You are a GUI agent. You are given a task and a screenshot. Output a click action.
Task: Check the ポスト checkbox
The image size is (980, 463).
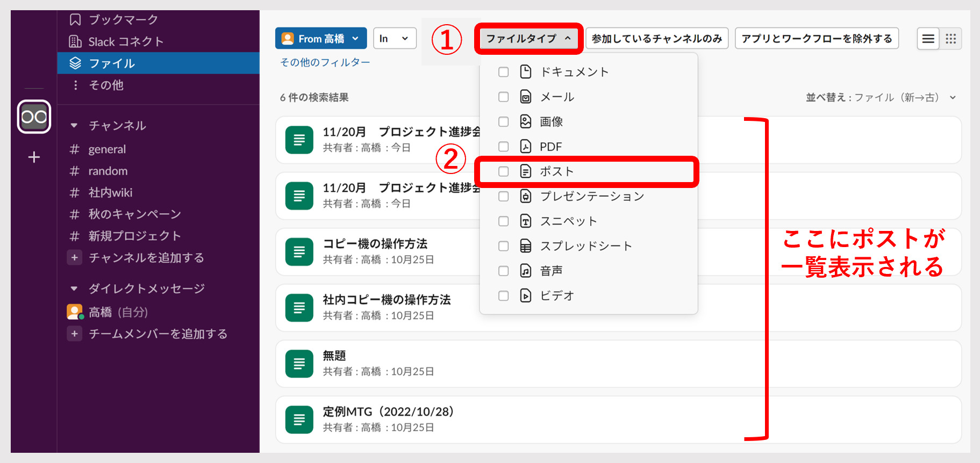503,171
